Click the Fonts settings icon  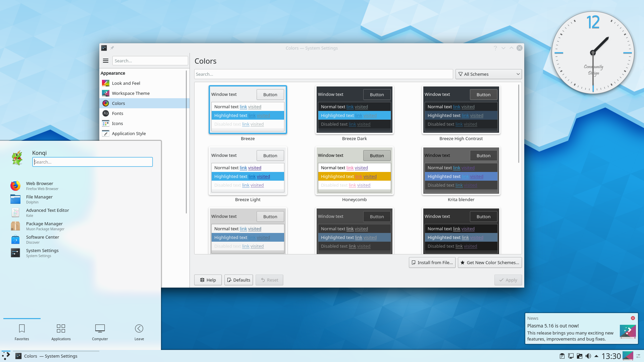point(105,113)
